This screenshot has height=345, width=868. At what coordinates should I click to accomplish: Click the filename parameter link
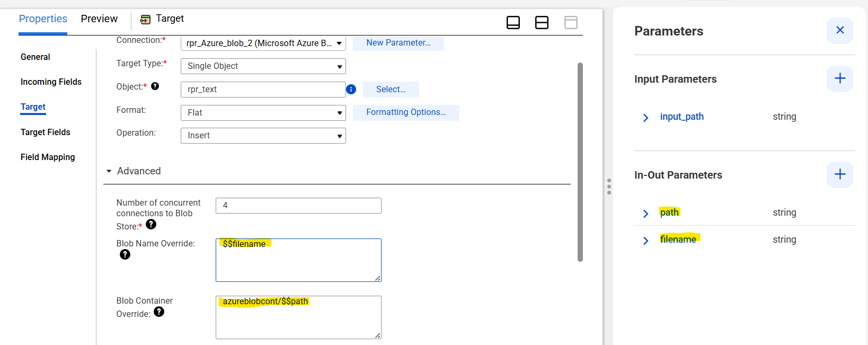point(678,240)
